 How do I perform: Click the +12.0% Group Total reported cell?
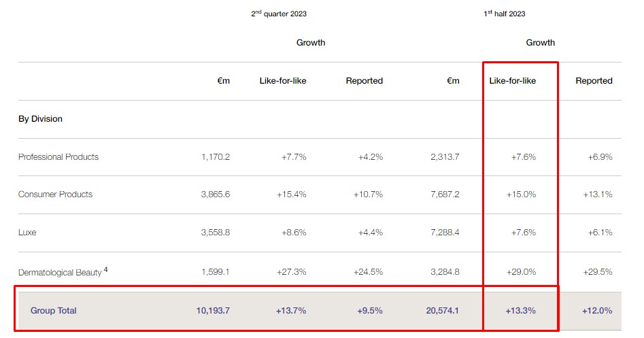tap(597, 311)
